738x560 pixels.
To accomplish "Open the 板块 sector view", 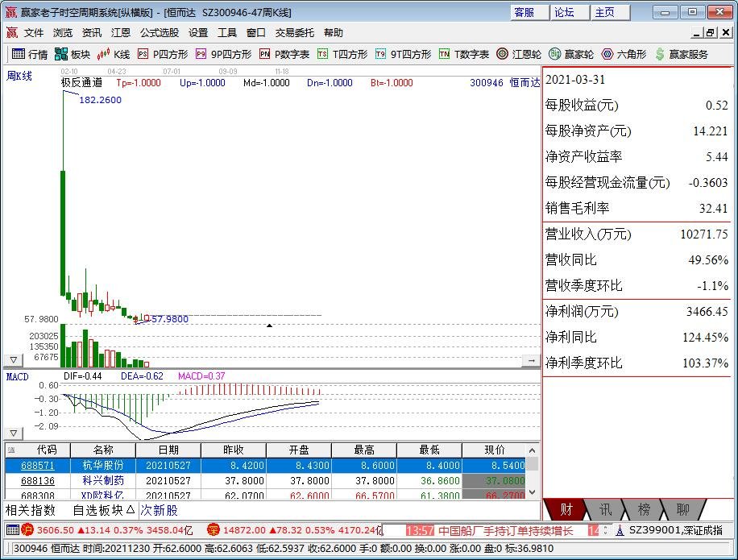I will 72,54.
